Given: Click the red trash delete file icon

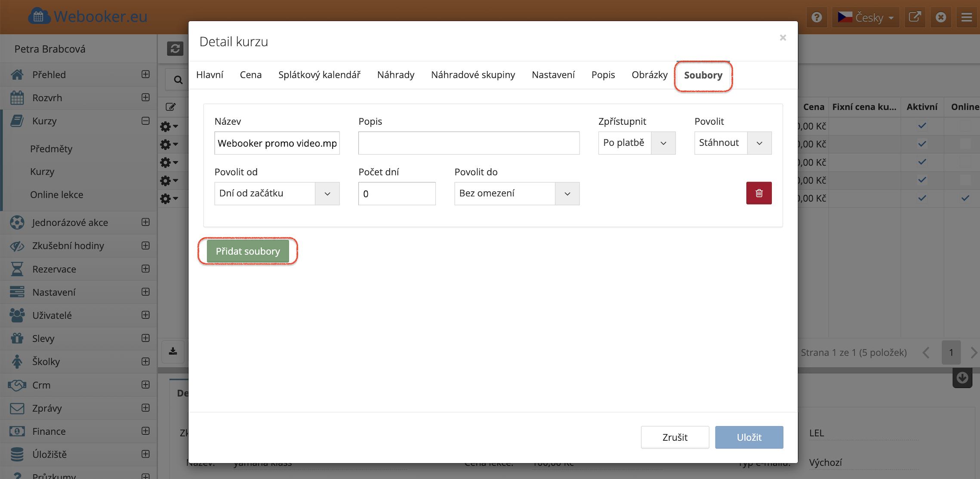Looking at the screenshot, I should (x=758, y=193).
